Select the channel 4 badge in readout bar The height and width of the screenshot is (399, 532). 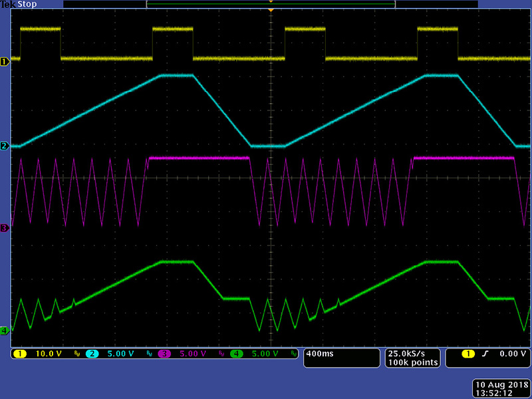click(237, 354)
